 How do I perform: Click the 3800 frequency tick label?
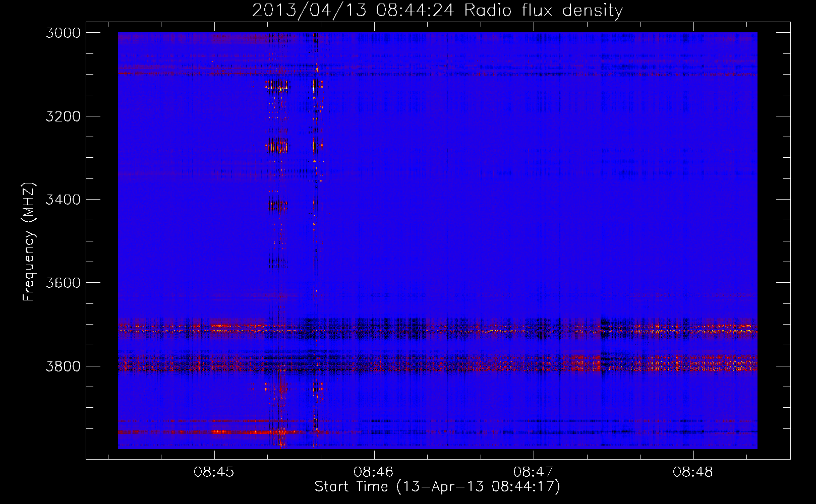click(x=63, y=366)
